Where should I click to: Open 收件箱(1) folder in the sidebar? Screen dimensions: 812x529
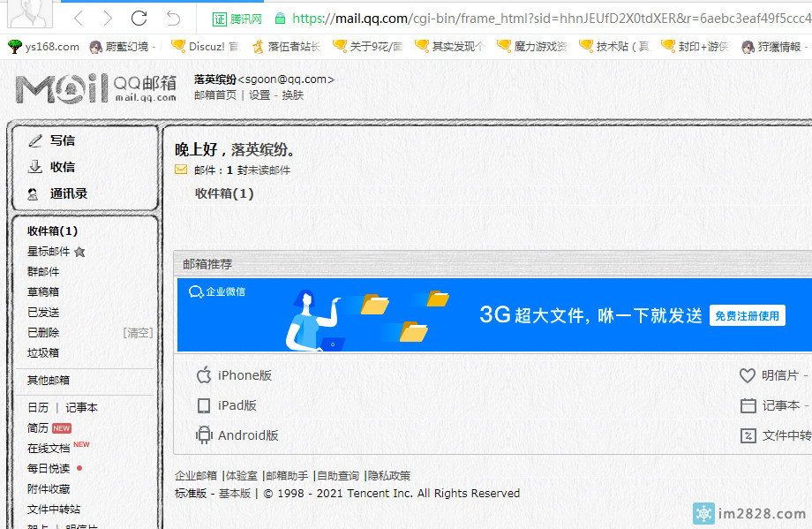pos(52,231)
